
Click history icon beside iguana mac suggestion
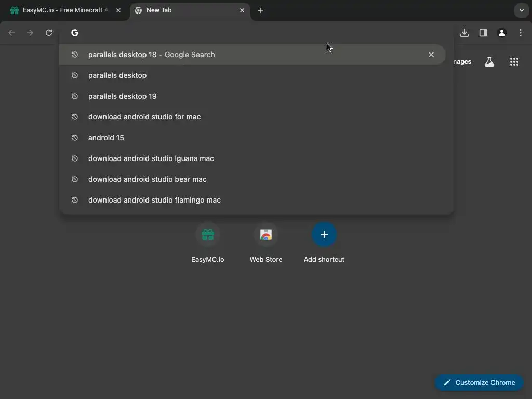point(75,158)
